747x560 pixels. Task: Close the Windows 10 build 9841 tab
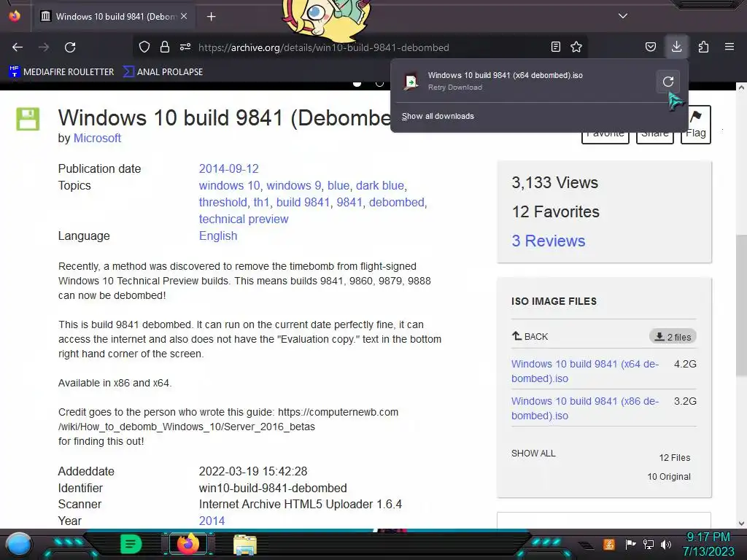coord(184,16)
